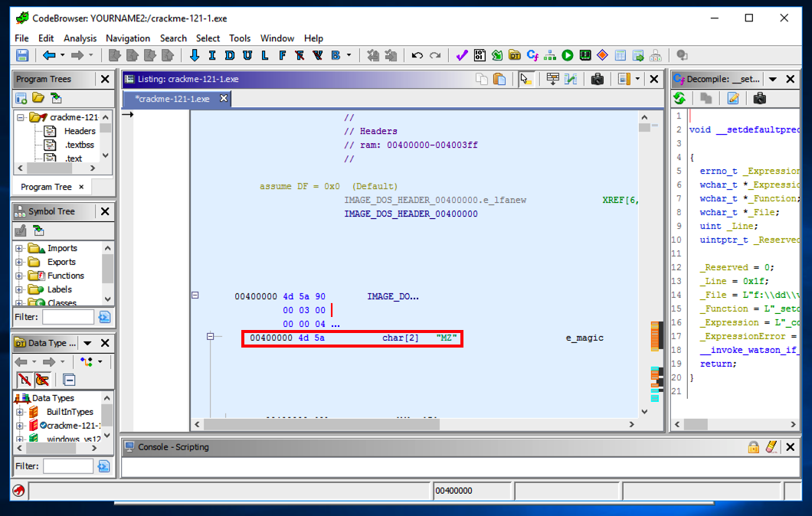Click the purple checkmark toolbar icon
Viewport: 812px width, 516px height.
[461, 55]
